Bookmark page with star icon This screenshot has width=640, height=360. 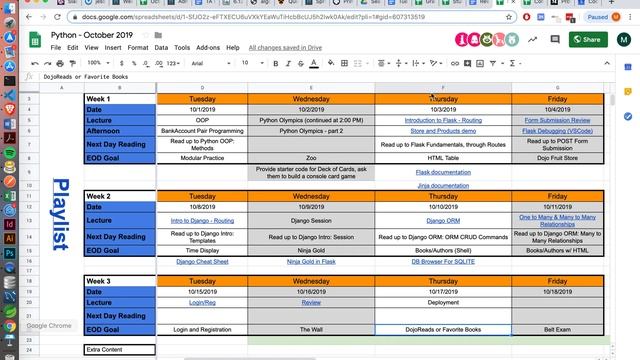click(x=509, y=17)
